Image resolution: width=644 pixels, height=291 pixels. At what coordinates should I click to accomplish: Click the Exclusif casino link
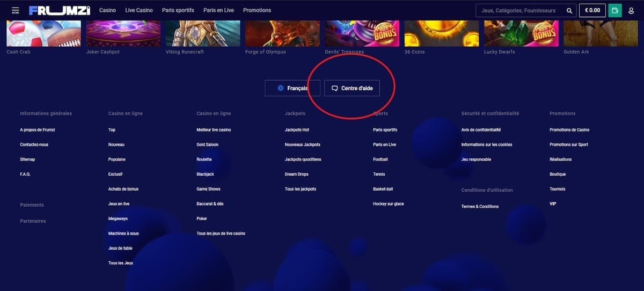[115, 174]
